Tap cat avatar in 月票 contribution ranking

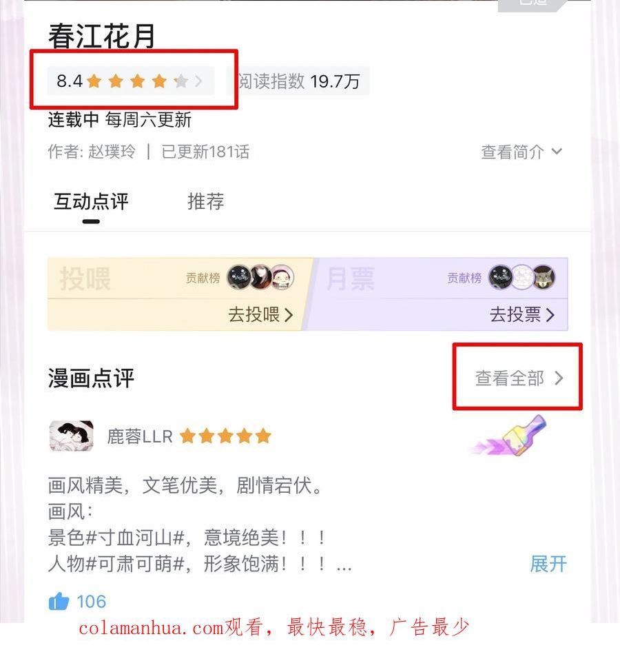[544, 277]
